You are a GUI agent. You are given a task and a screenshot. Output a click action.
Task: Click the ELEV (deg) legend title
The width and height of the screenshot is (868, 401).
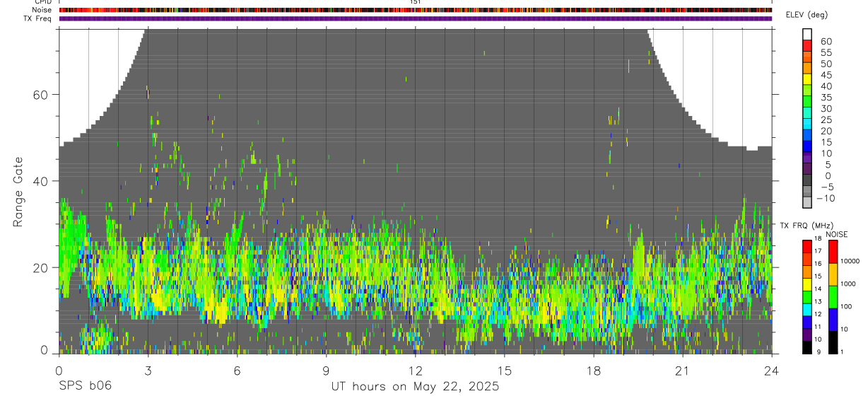click(808, 16)
